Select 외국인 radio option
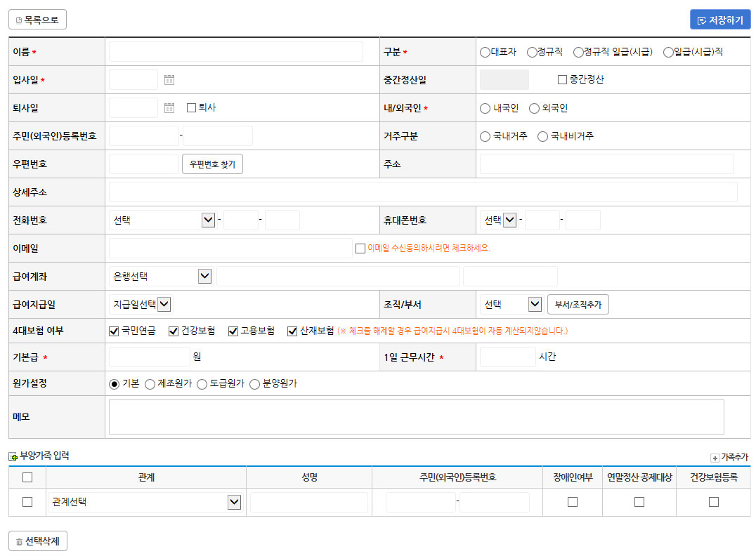 [534, 108]
